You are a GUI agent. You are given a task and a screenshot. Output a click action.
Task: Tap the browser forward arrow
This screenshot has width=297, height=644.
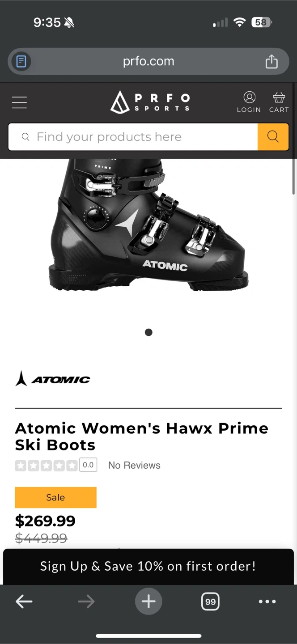(x=86, y=602)
